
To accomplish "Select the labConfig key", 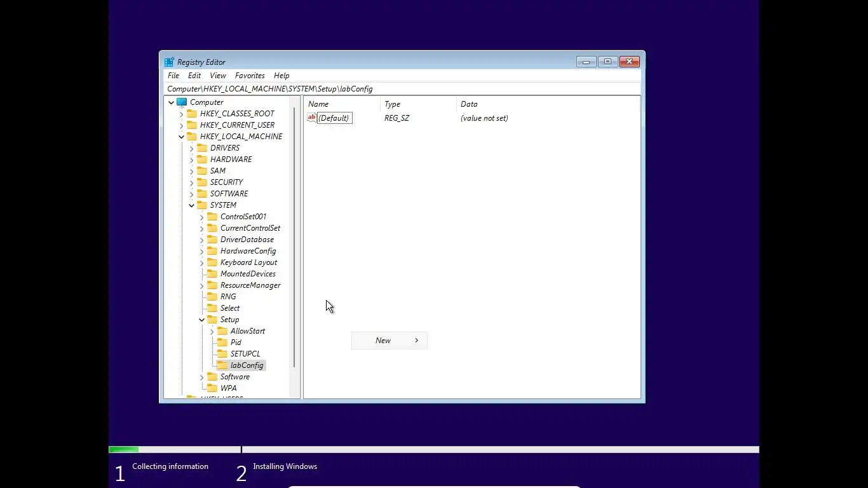I will tap(247, 365).
